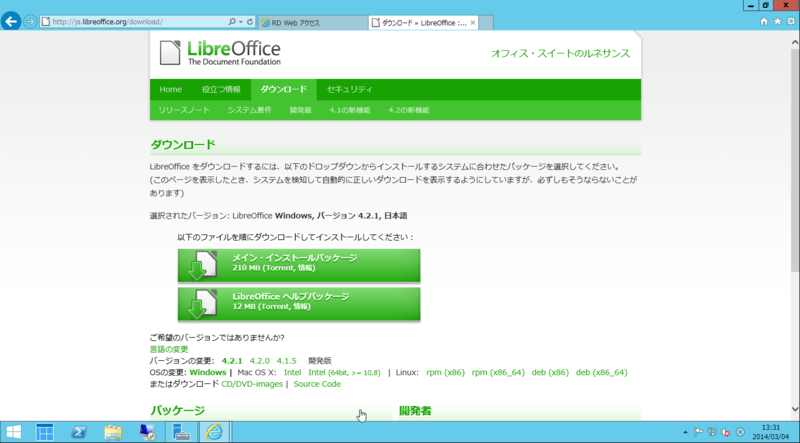Open the Home menu on LibreOffice site
The width and height of the screenshot is (800, 443).
[x=170, y=89]
